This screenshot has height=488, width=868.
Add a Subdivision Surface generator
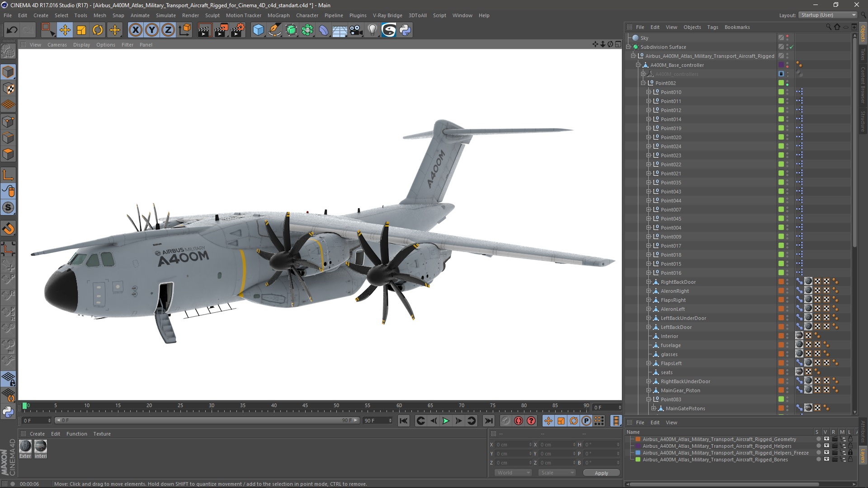(x=291, y=30)
